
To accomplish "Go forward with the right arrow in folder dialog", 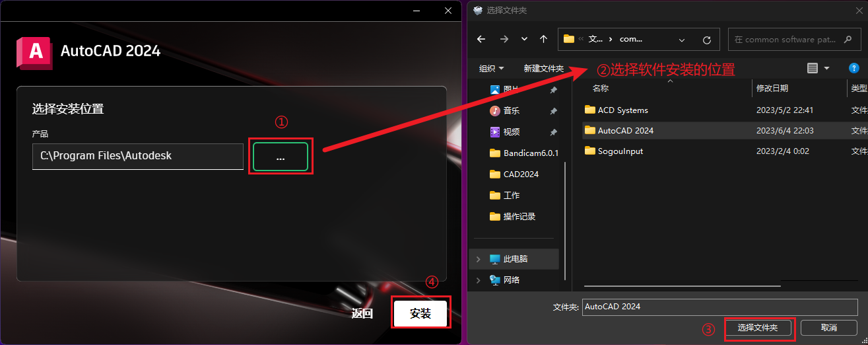I will [x=504, y=39].
